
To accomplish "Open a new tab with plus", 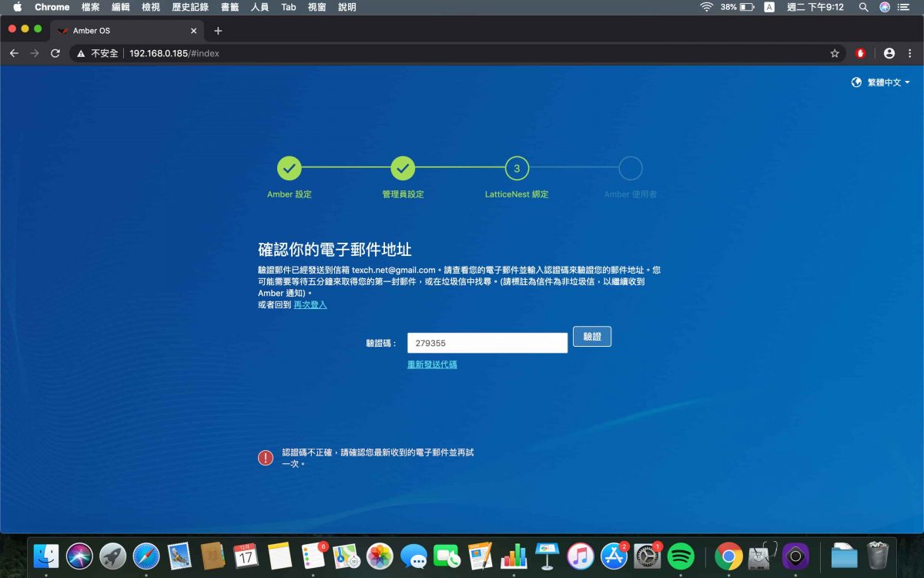I will point(218,31).
